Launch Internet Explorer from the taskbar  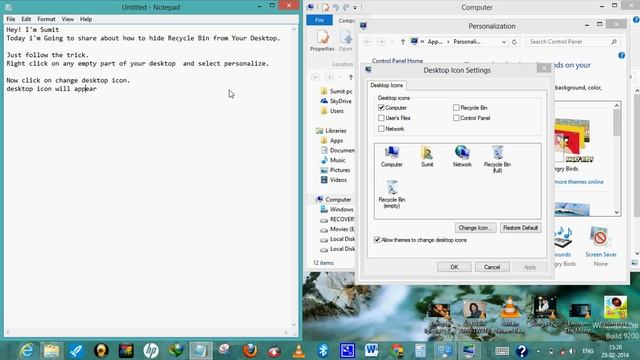(27, 351)
